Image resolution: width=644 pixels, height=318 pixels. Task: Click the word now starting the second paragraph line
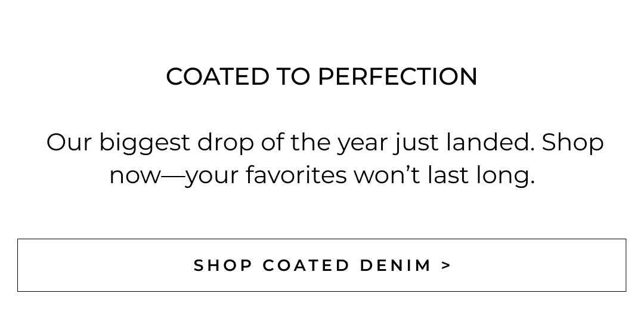click(135, 176)
